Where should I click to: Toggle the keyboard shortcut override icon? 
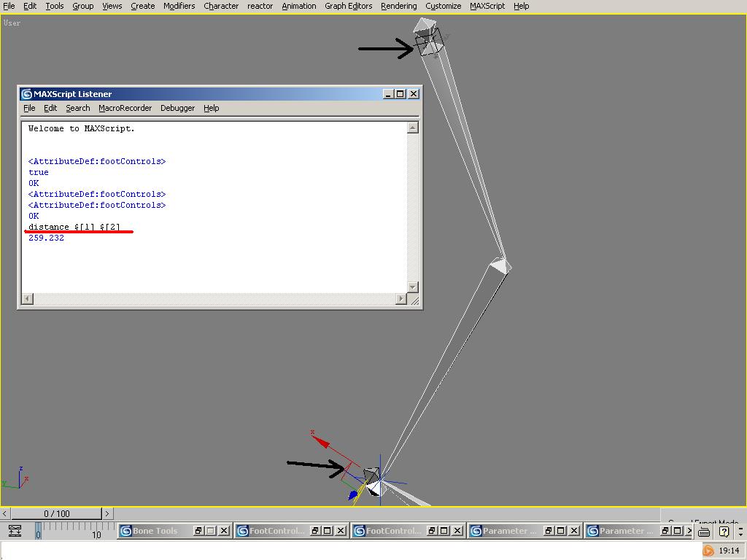click(705, 532)
